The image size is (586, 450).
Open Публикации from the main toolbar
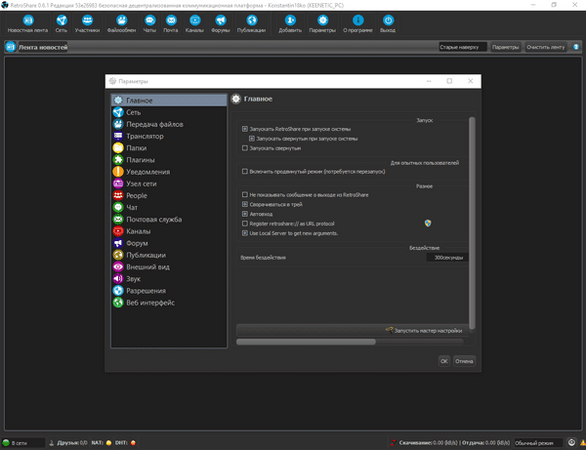[x=252, y=24]
